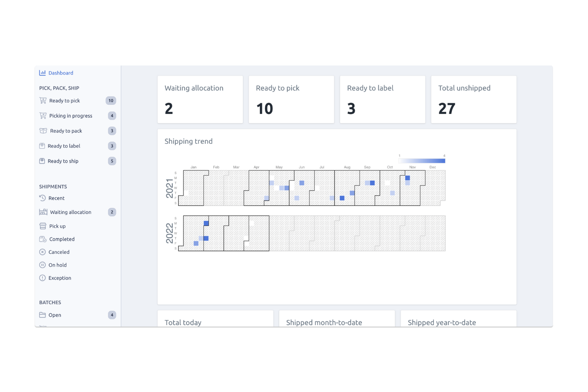588x392 pixels.
Task: Click the Ready to pick count badge
Action: (111, 100)
